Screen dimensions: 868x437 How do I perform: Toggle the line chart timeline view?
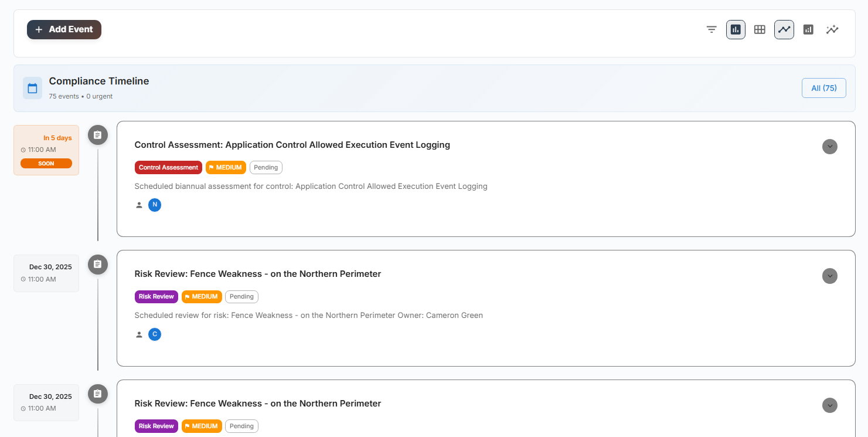point(784,29)
